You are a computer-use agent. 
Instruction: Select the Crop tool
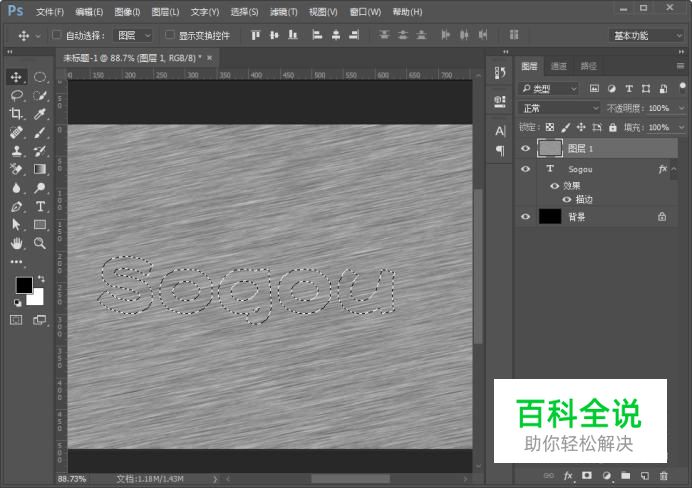[x=16, y=114]
